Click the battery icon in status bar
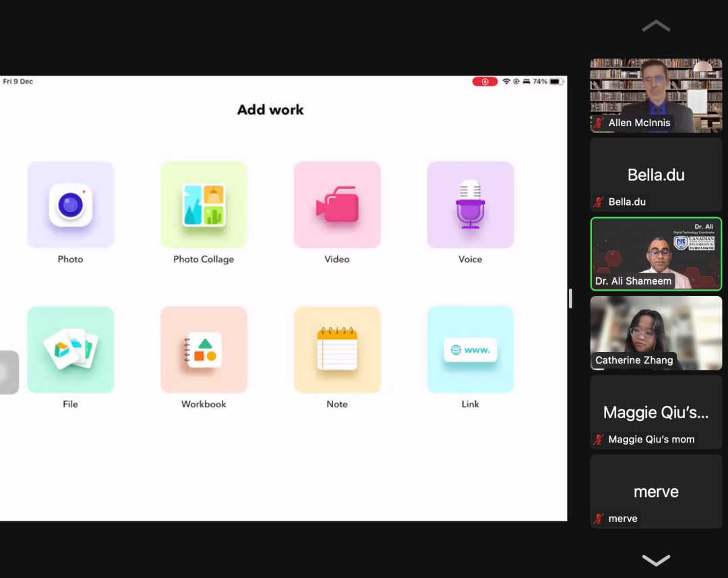728x578 pixels. click(556, 82)
